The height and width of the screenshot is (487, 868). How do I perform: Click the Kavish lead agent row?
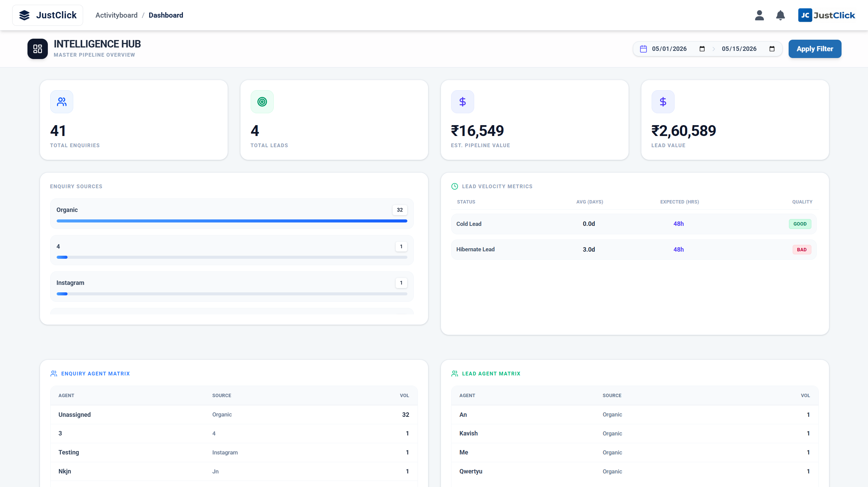click(635, 433)
